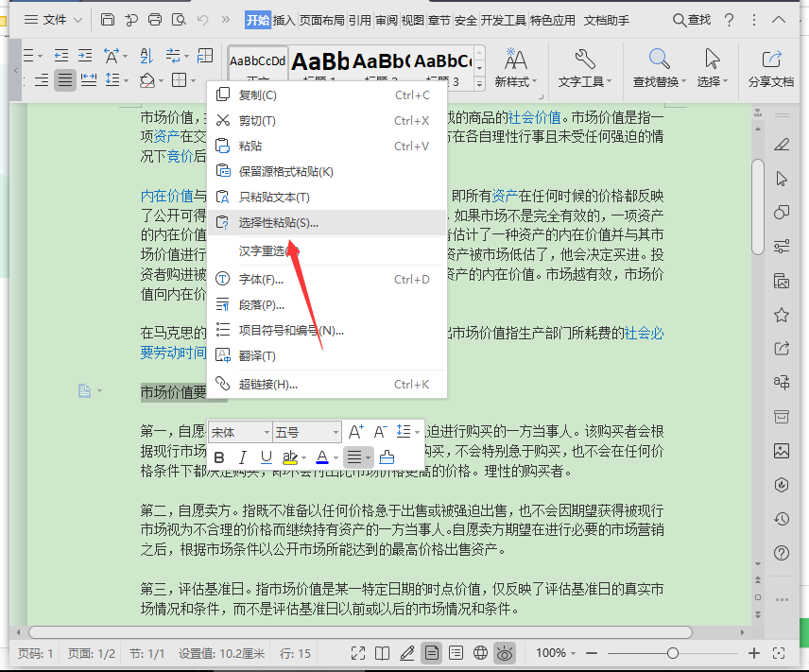Choose 剪切(T) in the context menu
The width and height of the screenshot is (809, 672).
(327, 120)
